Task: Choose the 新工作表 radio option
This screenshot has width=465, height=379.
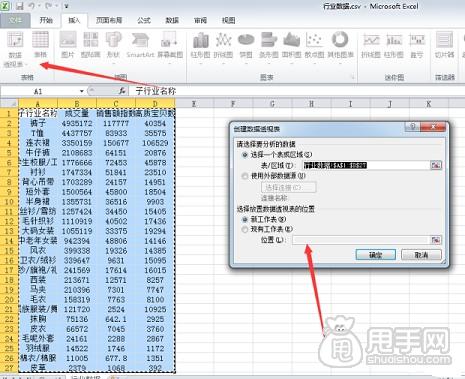Action: tap(245, 219)
